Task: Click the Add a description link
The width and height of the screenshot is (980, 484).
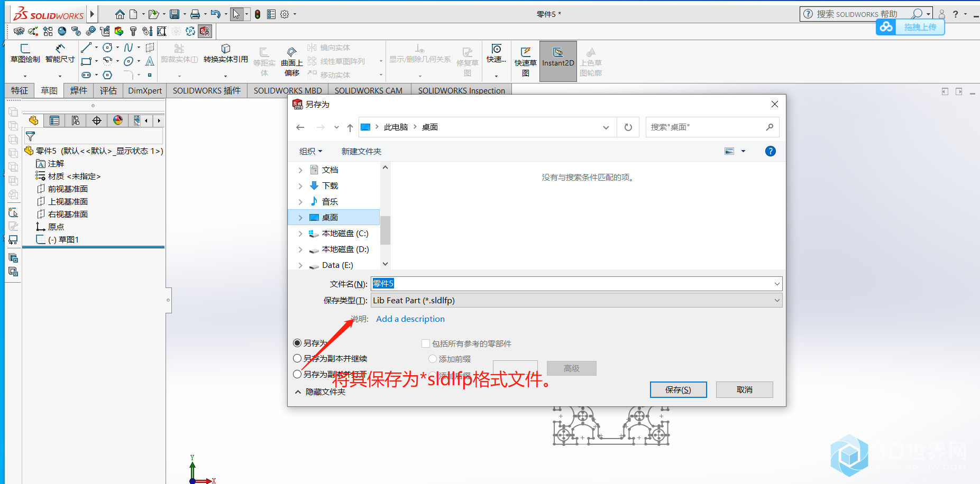Action: coord(410,319)
